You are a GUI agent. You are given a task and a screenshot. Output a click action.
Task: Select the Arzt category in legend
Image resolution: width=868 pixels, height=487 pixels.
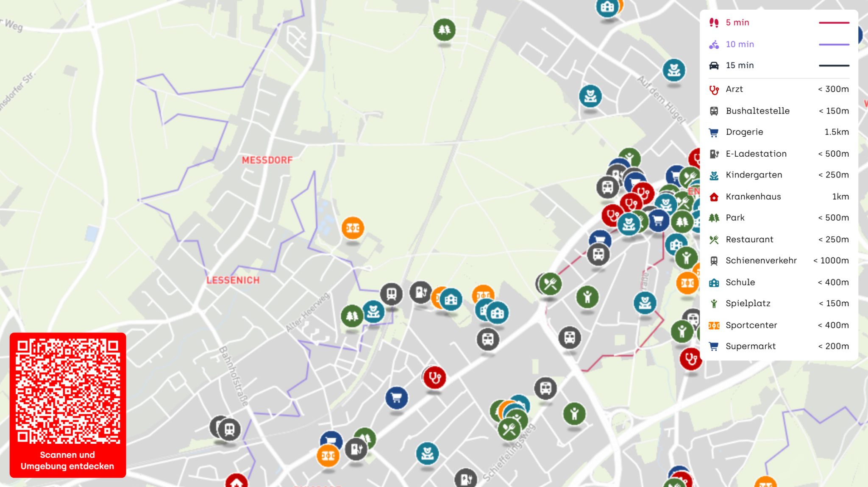(779, 89)
